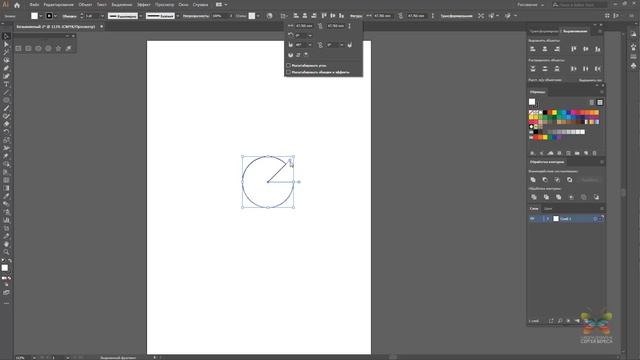Select the Direct Selection tool

coord(6,44)
